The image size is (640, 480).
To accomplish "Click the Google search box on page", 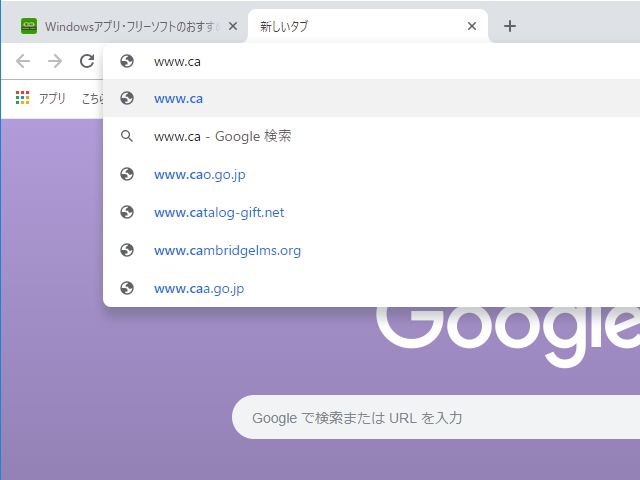I will [x=436, y=417].
